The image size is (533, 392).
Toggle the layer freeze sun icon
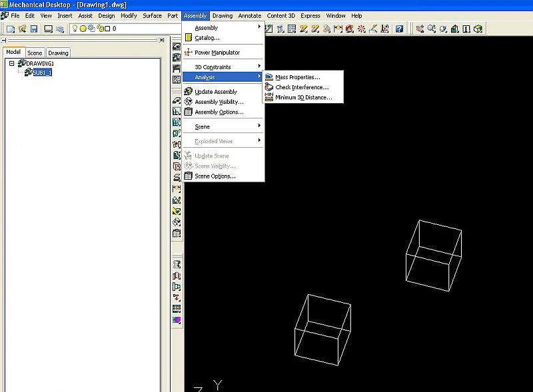(83, 29)
